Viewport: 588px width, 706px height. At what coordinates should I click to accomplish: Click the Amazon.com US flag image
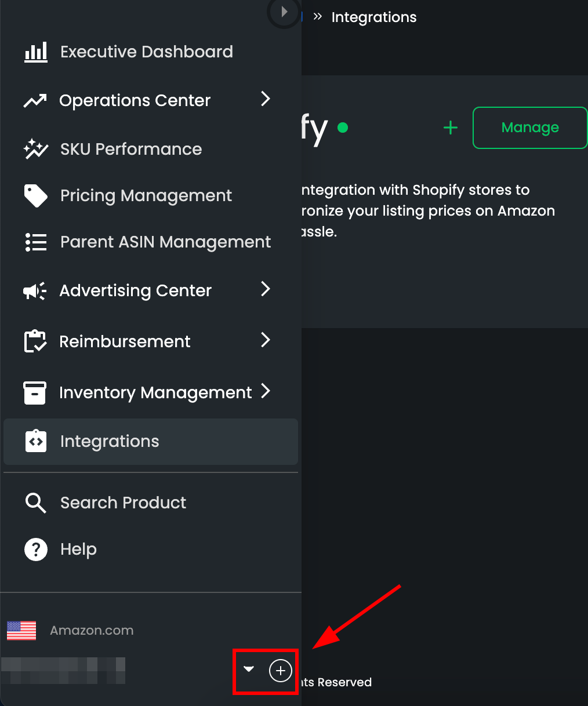pyautogui.click(x=21, y=631)
